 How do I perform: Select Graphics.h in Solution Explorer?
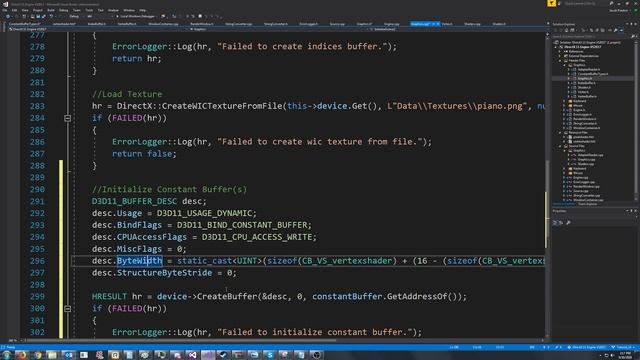pos(584,78)
